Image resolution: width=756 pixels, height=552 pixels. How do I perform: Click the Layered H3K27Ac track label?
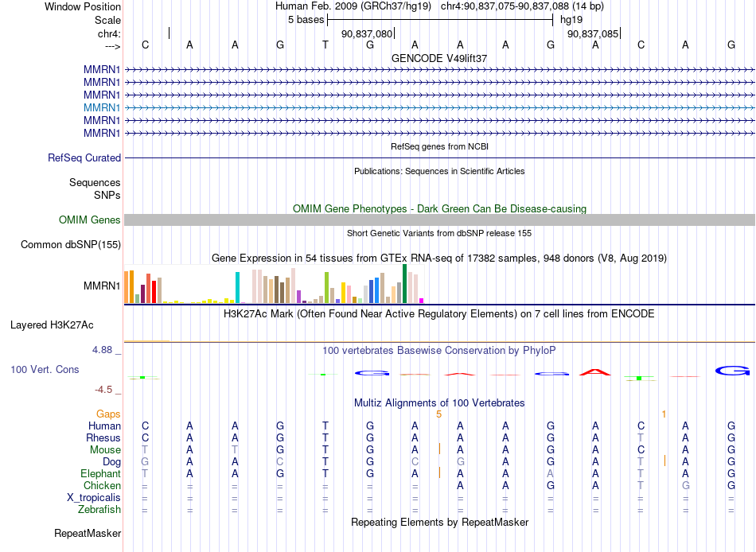pyautogui.click(x=52, y=325)
